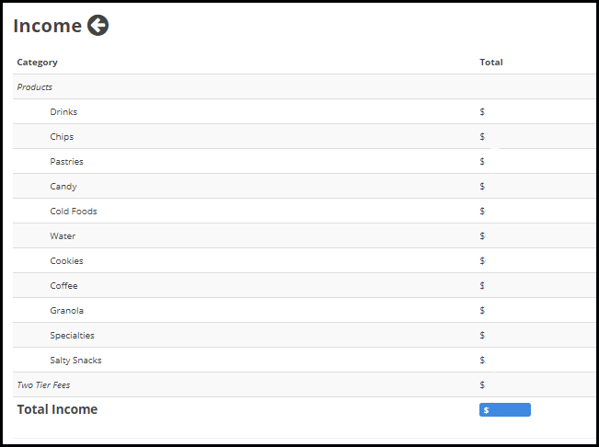The image size is (599, 447).
Task: Choose the Candy category row
Action: coord(304,186)
